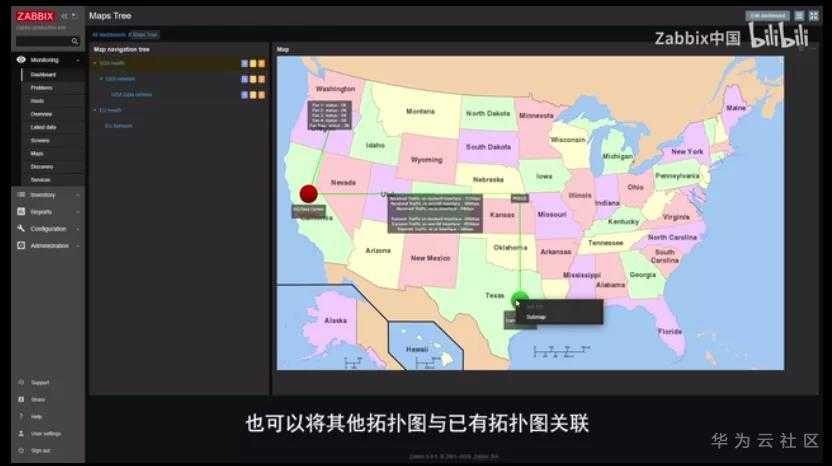832x466 pixels.
Task: Click the Support headset icon
Action: pos(21,382)
